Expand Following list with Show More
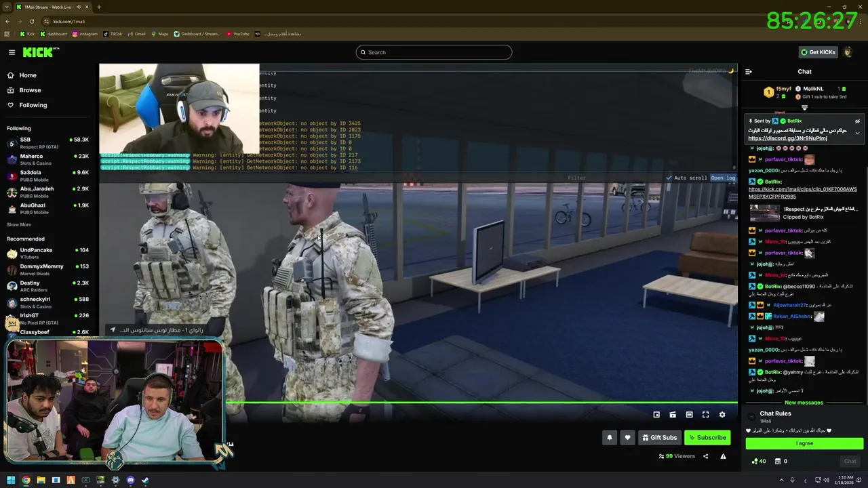 pos(19,224)
